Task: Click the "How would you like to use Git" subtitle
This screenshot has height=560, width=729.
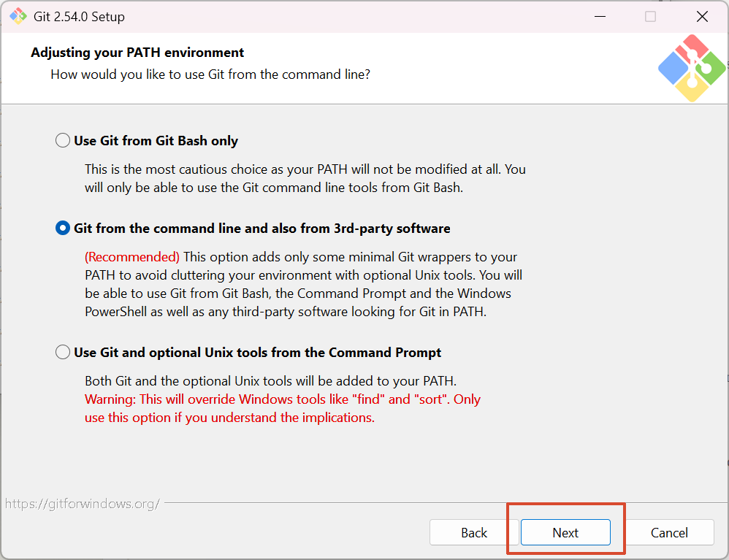Action: tap(210, 74)
